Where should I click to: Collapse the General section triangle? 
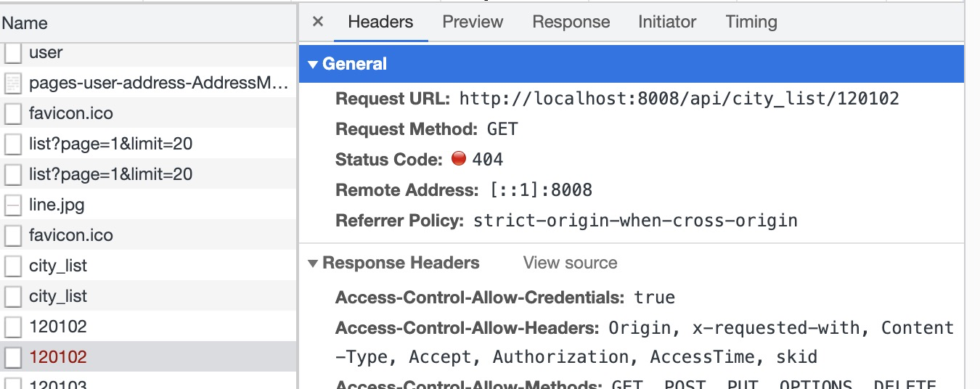click(x=313, y=65)
